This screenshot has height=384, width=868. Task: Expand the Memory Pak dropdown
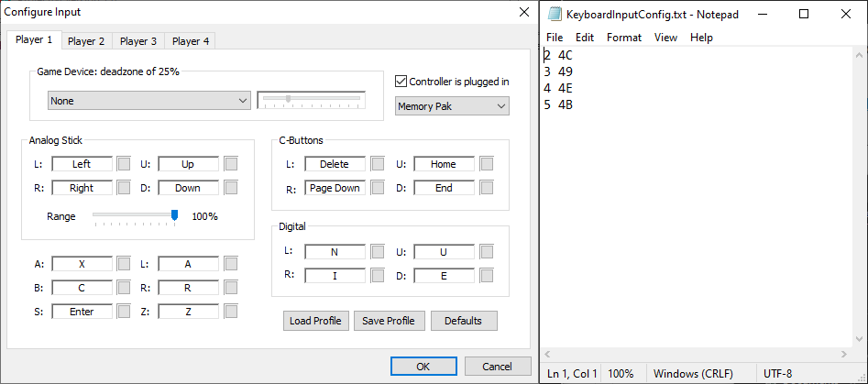[x=452, y=106]
